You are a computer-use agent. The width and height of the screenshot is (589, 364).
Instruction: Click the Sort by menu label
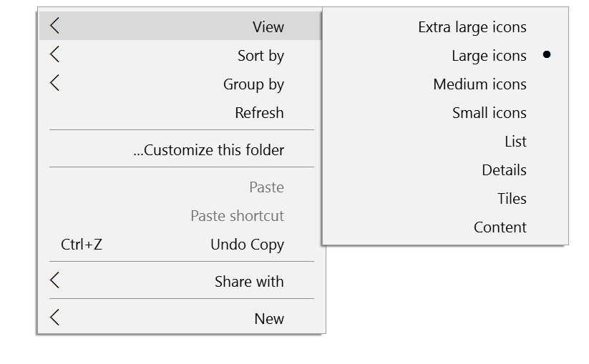pyautogui.click(x=261, y=56)
